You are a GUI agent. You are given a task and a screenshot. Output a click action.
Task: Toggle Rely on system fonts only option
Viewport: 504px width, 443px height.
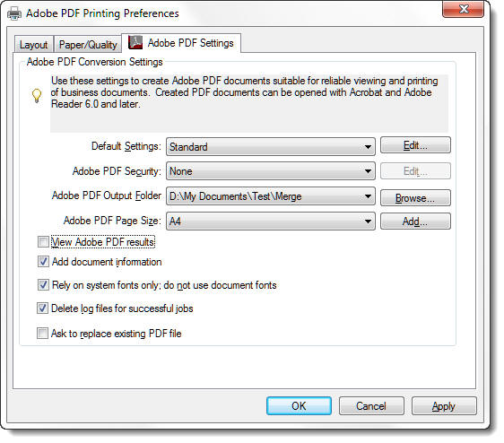pyautogui.click(x=43, y=285)
